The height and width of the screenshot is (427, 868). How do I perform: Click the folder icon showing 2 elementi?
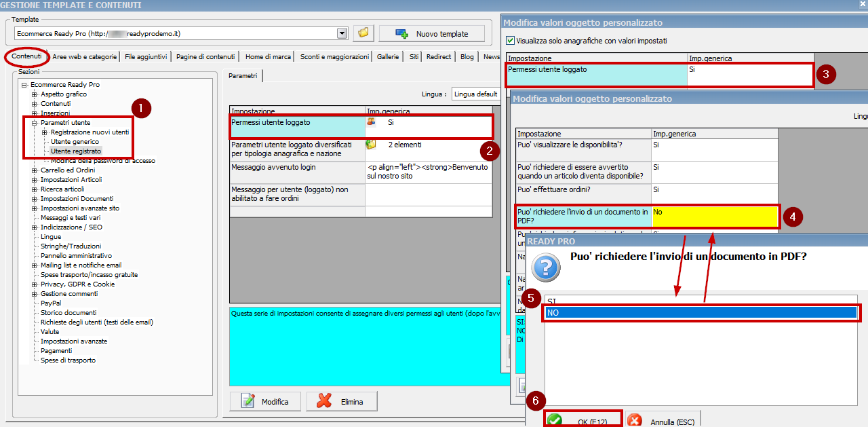(x=371, y=145)
